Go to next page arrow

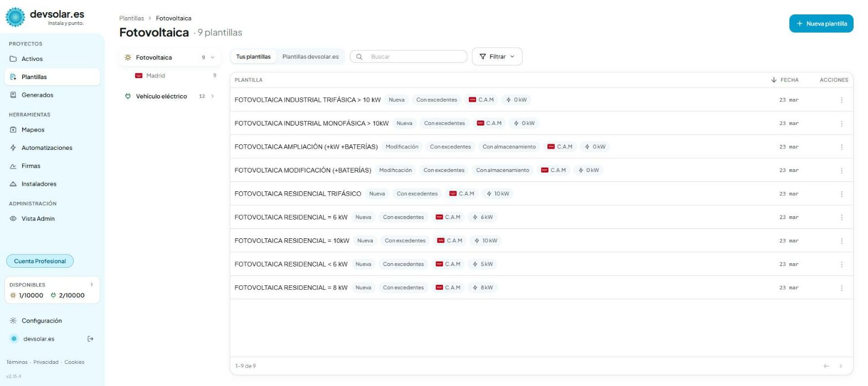[x=841, y=366]
